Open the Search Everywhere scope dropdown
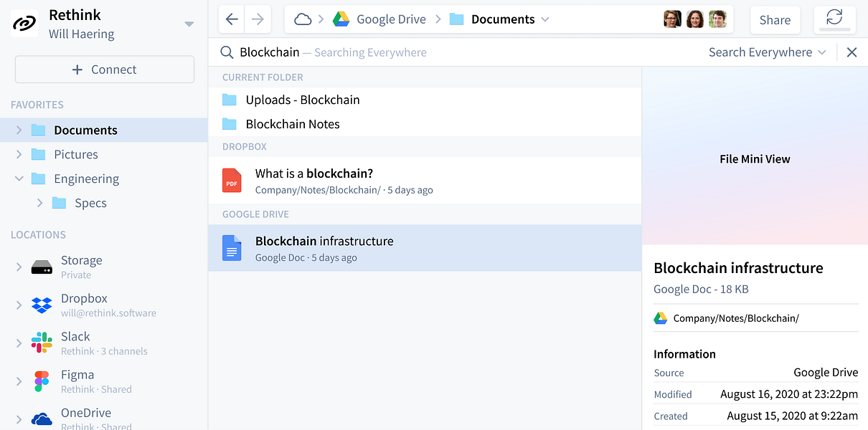 tap(767, 52)
